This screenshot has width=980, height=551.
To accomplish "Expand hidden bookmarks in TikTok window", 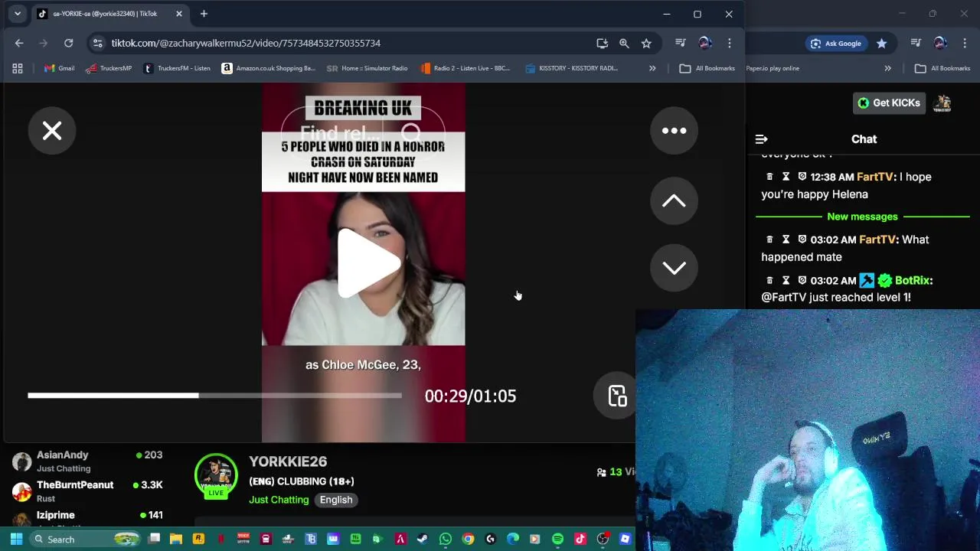I will tap(652, 68).
